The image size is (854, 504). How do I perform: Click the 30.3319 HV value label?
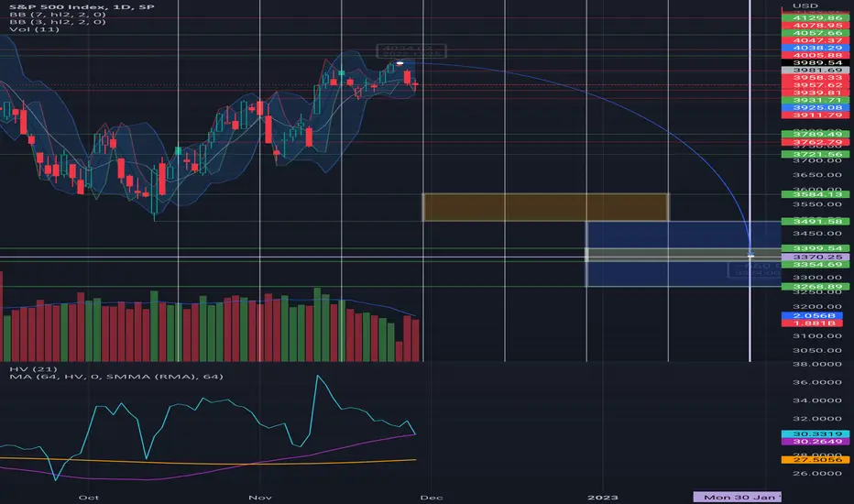click(816, 433)
